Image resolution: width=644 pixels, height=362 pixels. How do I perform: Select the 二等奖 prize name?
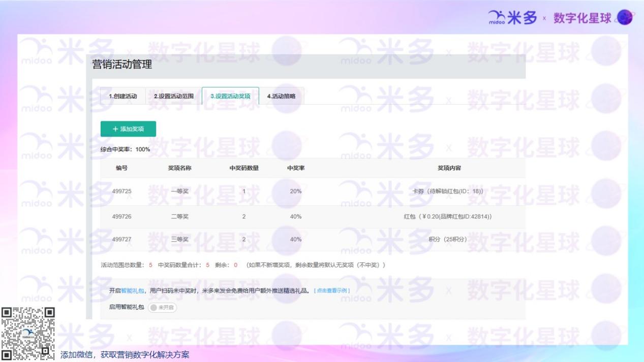pyautogui.click(x=179, y=217)
